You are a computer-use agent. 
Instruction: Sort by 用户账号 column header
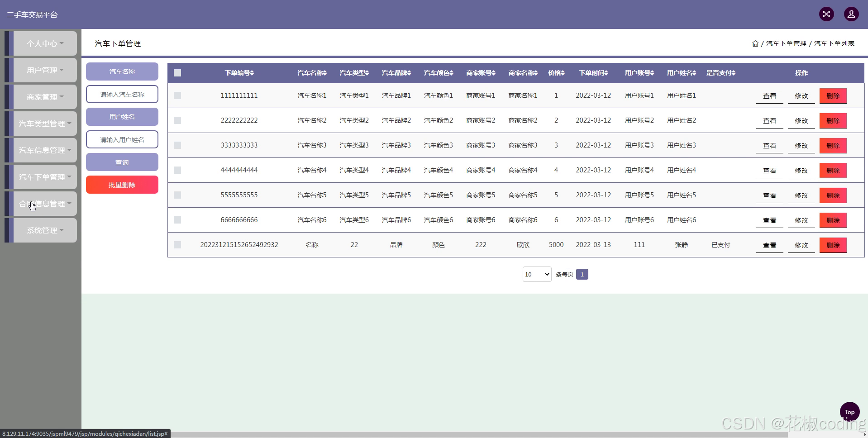[639, 73]
